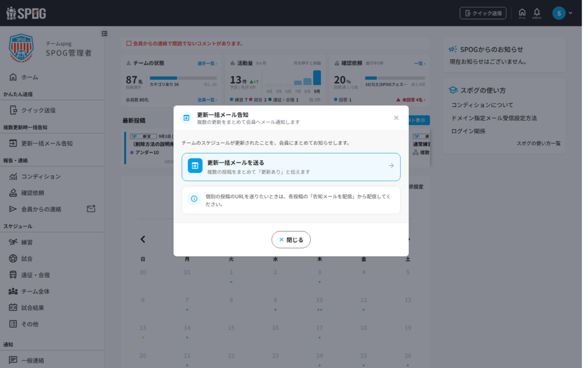Open ホーム in the sidebar
The image size is (588, 368).
coord(52,77)
